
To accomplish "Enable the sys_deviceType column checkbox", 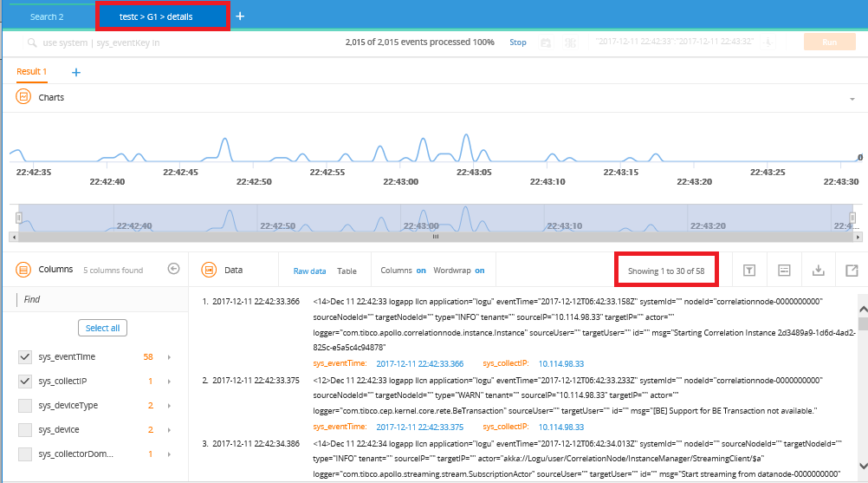I will coord(25,405).
